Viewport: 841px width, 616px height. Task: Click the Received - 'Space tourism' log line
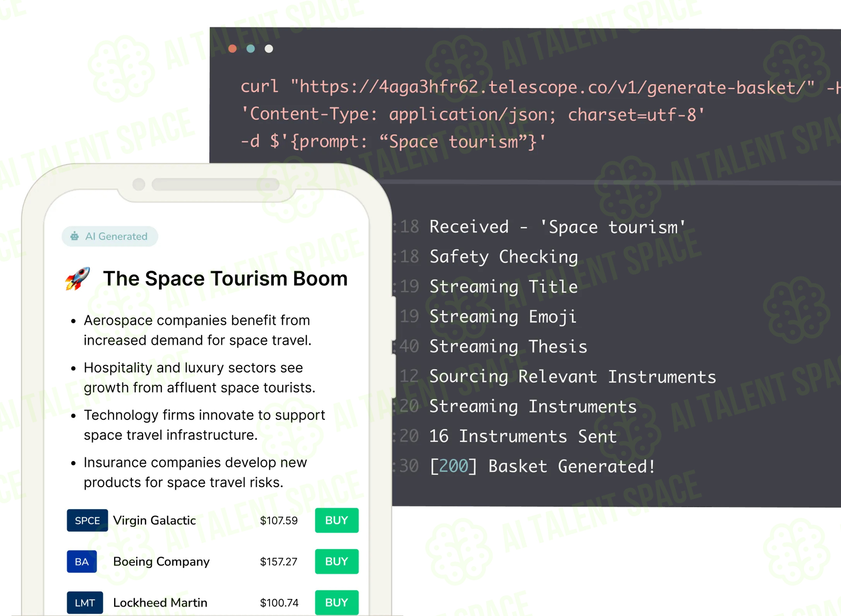click(557, 227)
